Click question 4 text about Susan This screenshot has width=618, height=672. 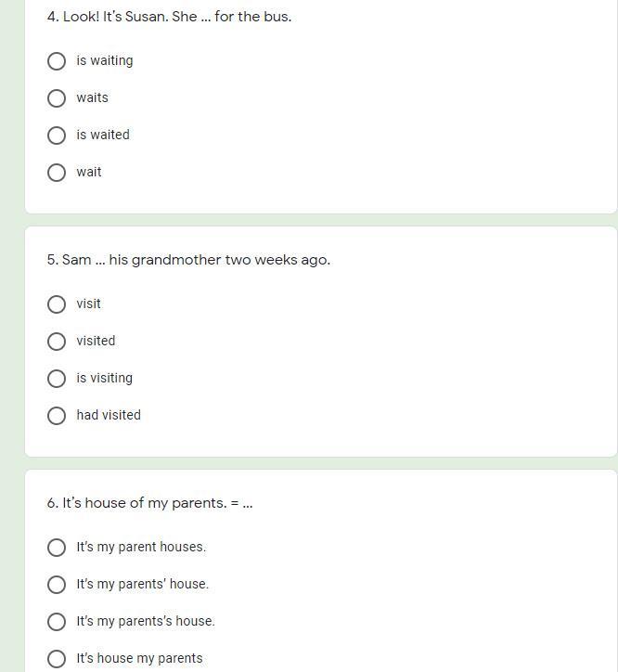pyautogui.click(x=169, y=17)
